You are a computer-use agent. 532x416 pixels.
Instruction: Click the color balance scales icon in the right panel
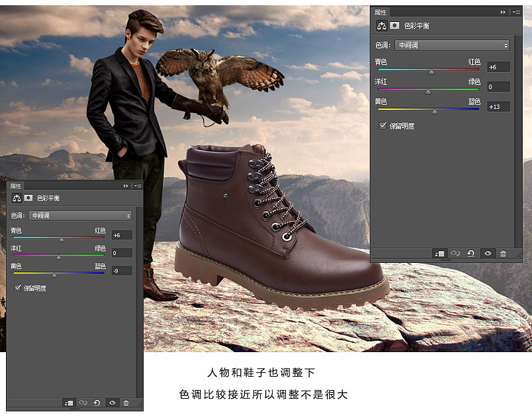[x=382, y=26]
